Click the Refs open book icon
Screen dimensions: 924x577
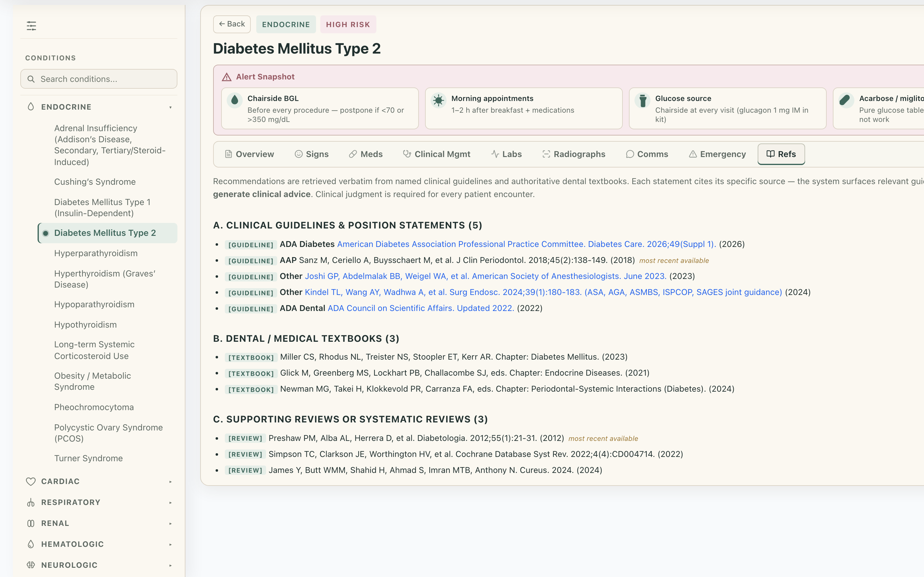pos(771,154)
